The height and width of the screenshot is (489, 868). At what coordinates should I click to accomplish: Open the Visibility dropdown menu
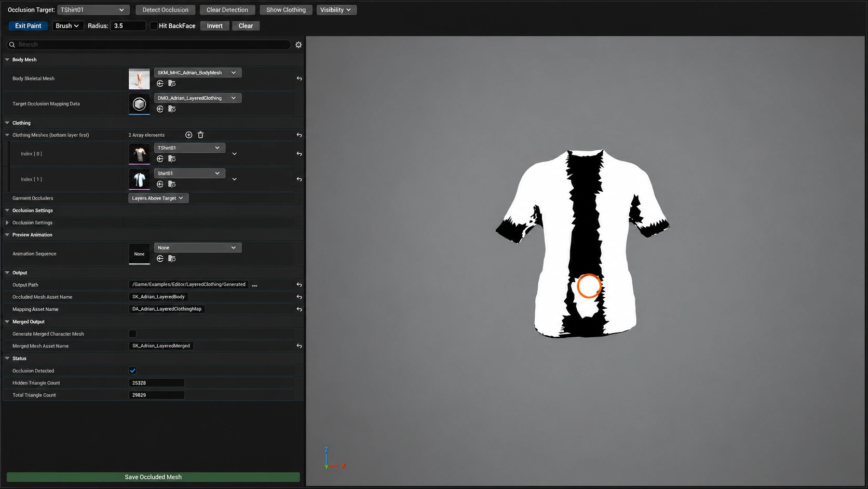pos(336,10)
